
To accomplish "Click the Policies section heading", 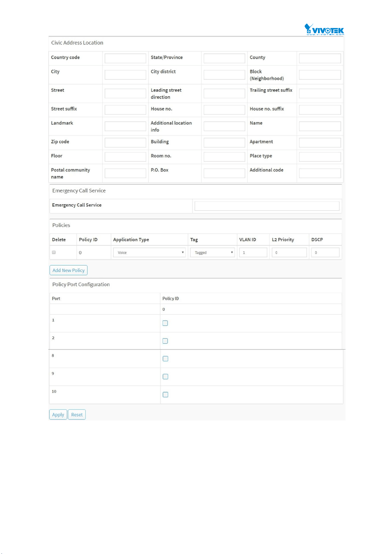I will pyautogui.click(x=61, y=225).
